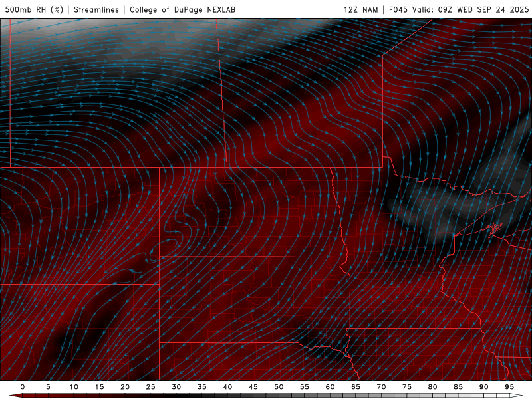Click the colorbar value label '10'
Screen dimensions: 532x399
click(x=74, y=387)
